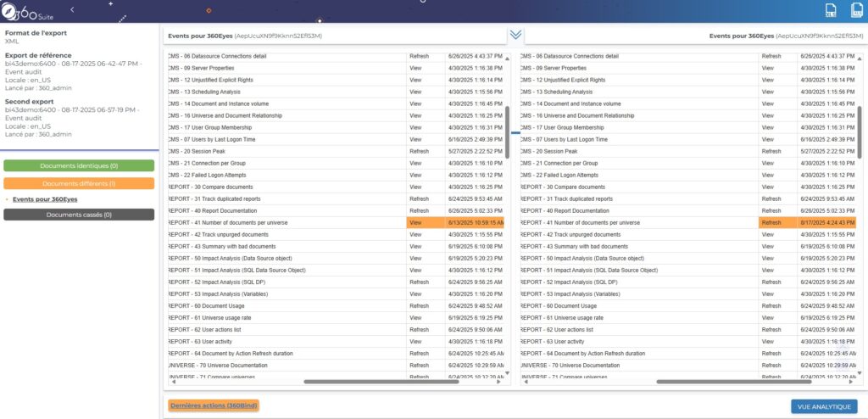Click right table's scroll-down arrow

860,372
